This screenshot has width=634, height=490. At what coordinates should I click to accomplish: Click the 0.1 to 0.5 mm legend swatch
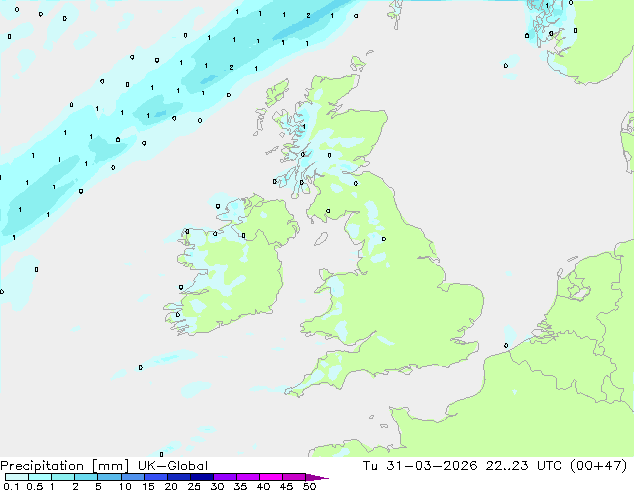click(17, 477)
